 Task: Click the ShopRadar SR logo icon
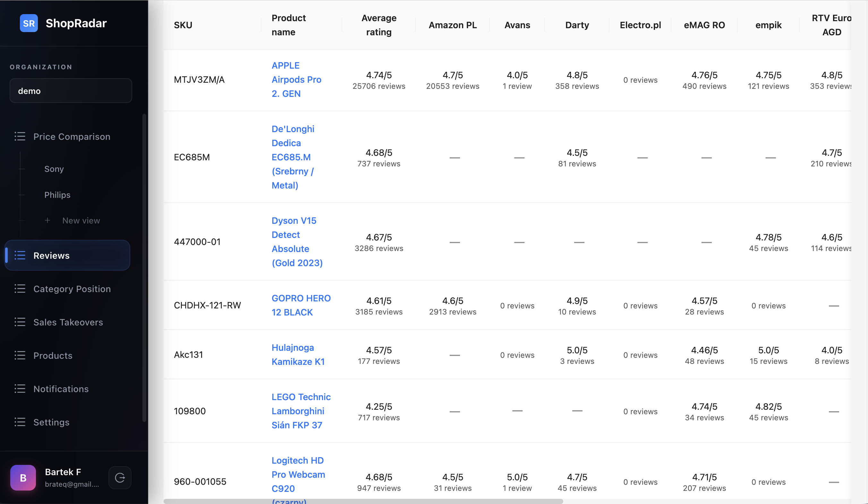29,23
